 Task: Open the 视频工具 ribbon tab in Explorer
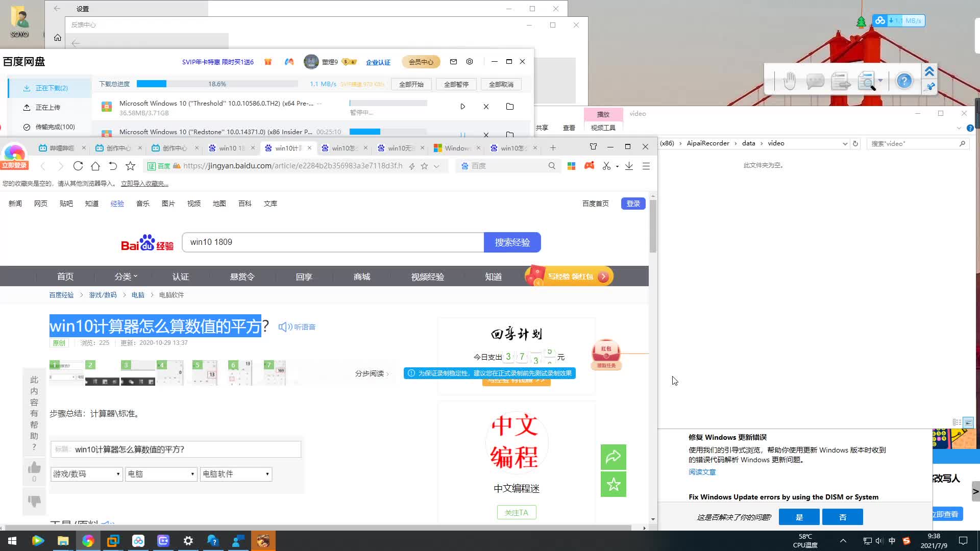603,128
